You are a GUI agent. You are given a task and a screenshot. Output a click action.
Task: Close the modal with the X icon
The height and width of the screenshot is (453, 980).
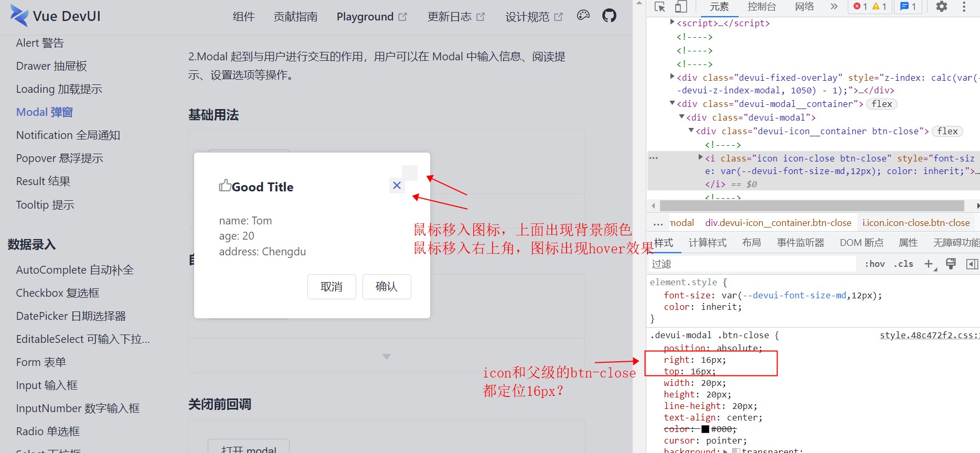(x=397, y=186)
